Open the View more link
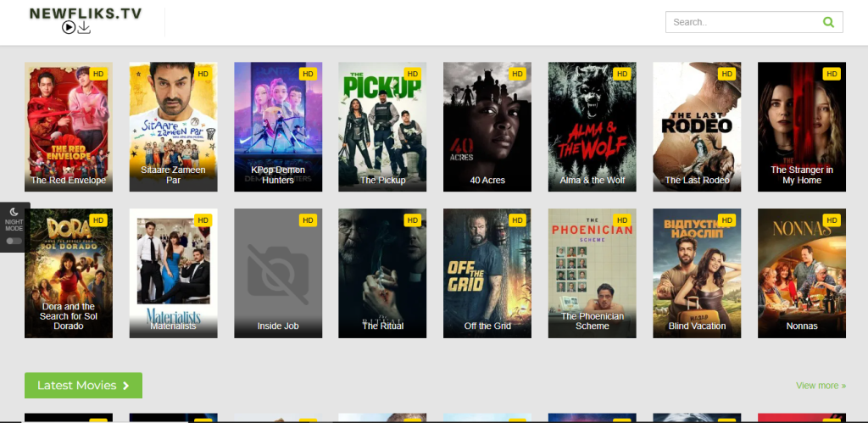The width and height of the screenshot is (868, 423). point(821,386)
